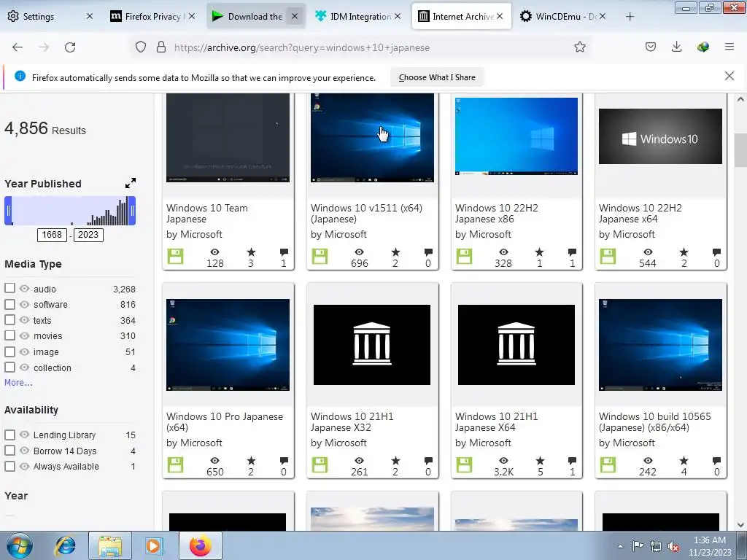The width and height of the screenshot is (747, 560).
Task: Check the Borrow 14 Days filter
Action: (9, 450)
